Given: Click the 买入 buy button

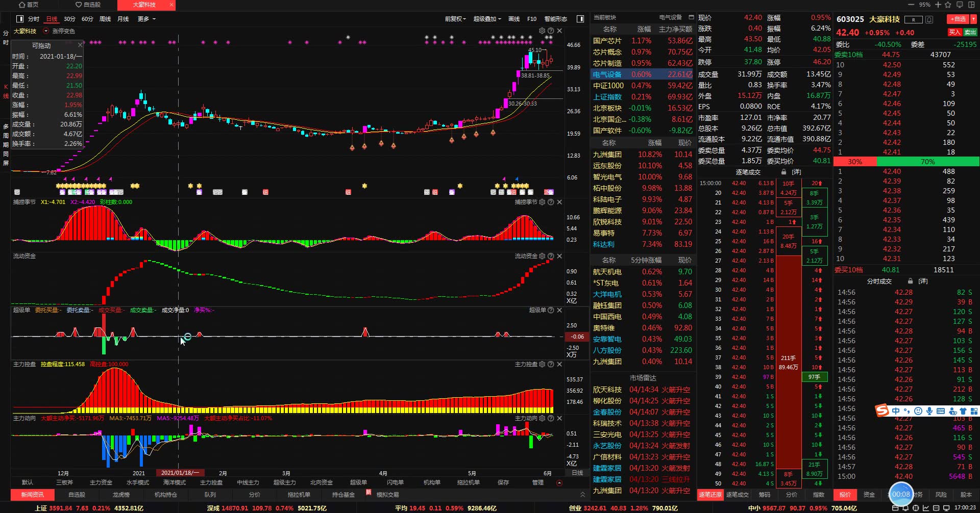Looking at the screenshot, I should coord(954,32).
